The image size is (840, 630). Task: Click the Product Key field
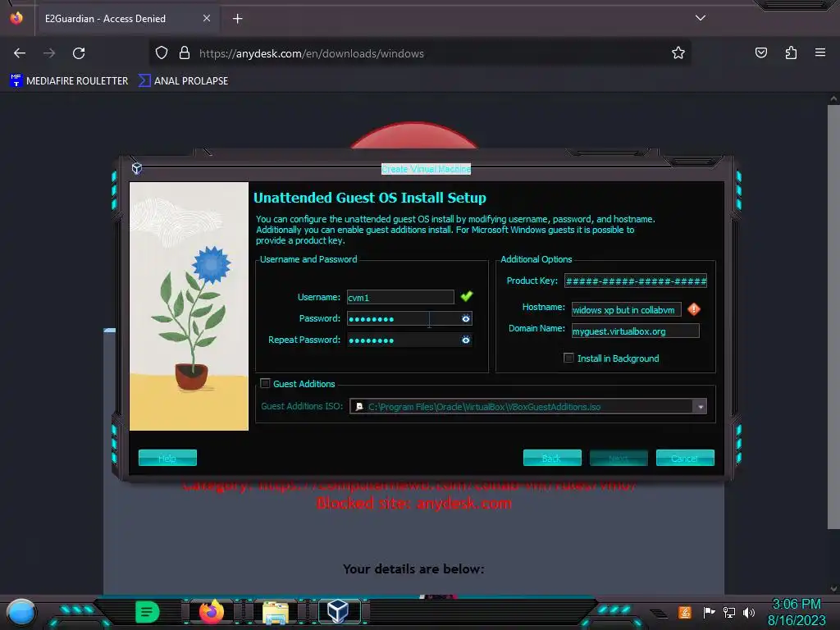click(636, 281)
